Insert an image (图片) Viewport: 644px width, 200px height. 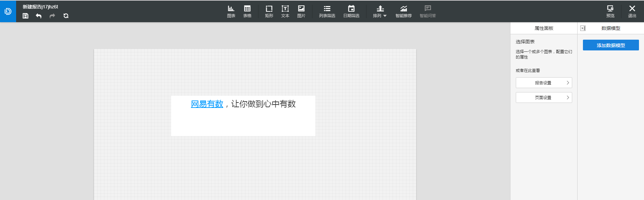301,11
